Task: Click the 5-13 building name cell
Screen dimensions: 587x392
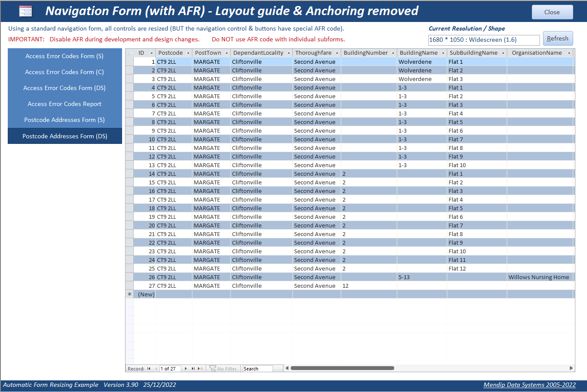Action: [422, 277]
